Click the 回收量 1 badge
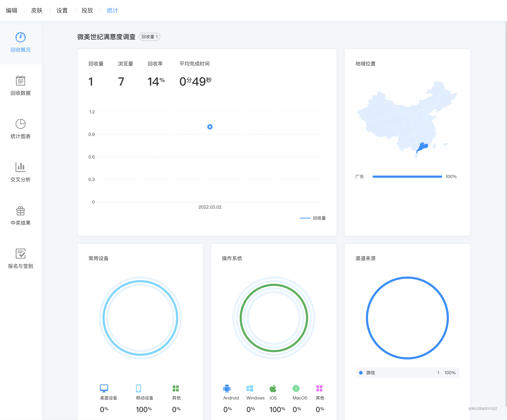507x420 pixels. (x=149, y=37)
